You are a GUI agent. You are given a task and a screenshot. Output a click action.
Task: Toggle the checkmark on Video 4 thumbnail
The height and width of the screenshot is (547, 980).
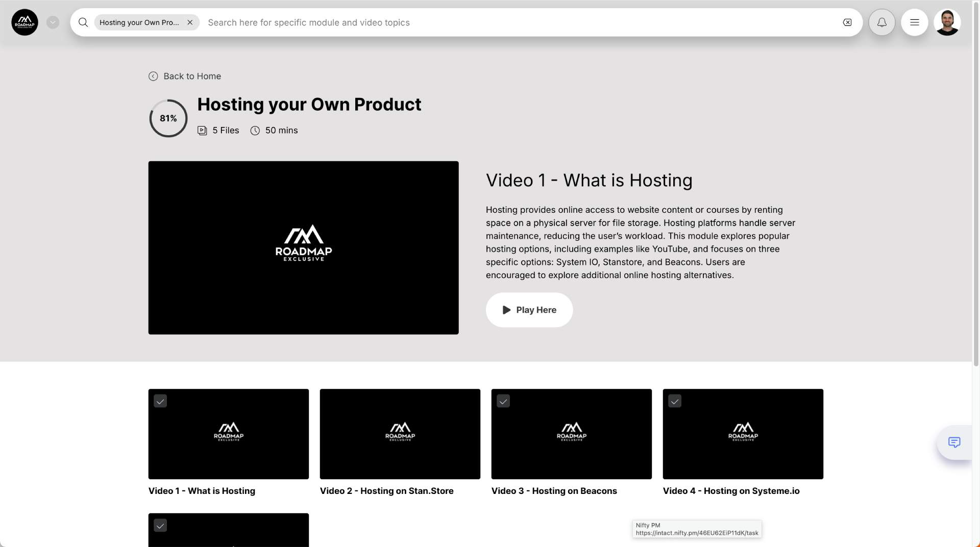pyautogui.click(x=675, y=401)
